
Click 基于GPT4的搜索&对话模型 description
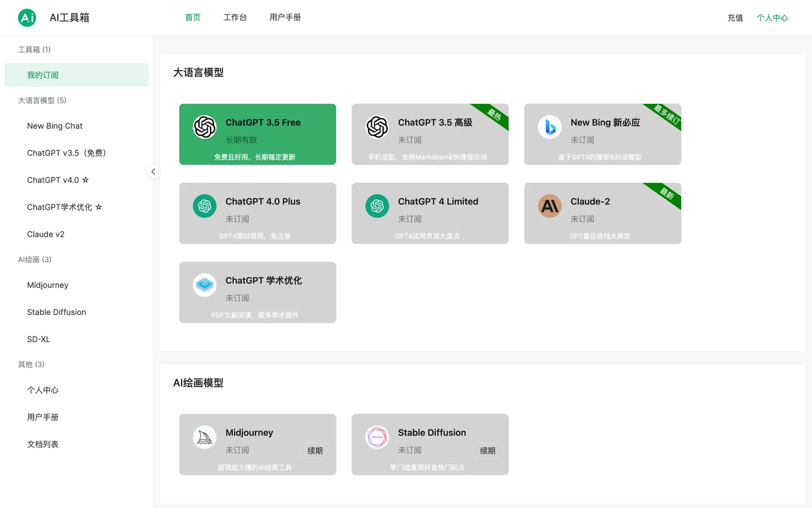tap(600, 157)
